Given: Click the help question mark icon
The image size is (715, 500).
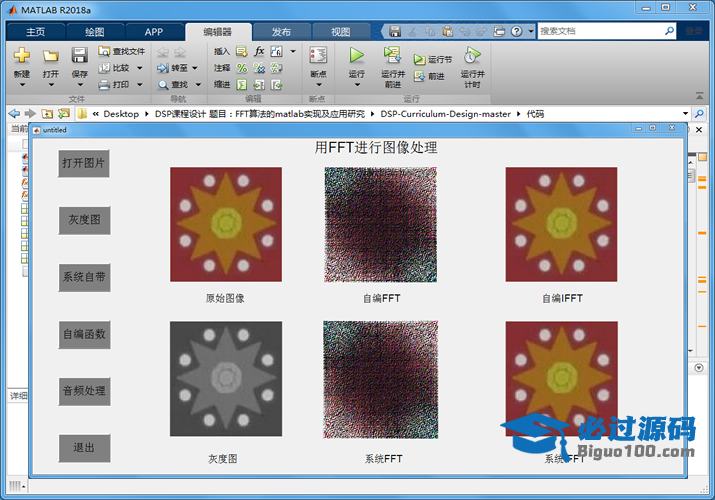Looking at the screenshot, I should click(x=516, y=31).
